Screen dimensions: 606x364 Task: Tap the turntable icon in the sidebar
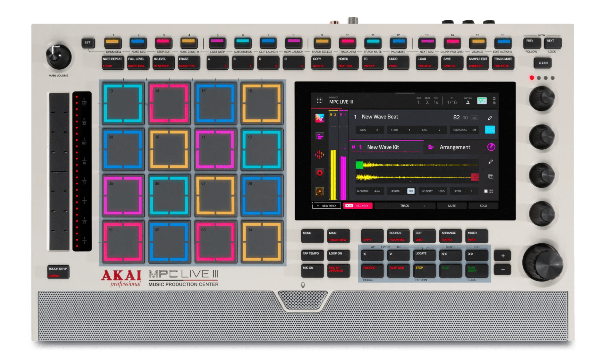(x=320, y=191)
